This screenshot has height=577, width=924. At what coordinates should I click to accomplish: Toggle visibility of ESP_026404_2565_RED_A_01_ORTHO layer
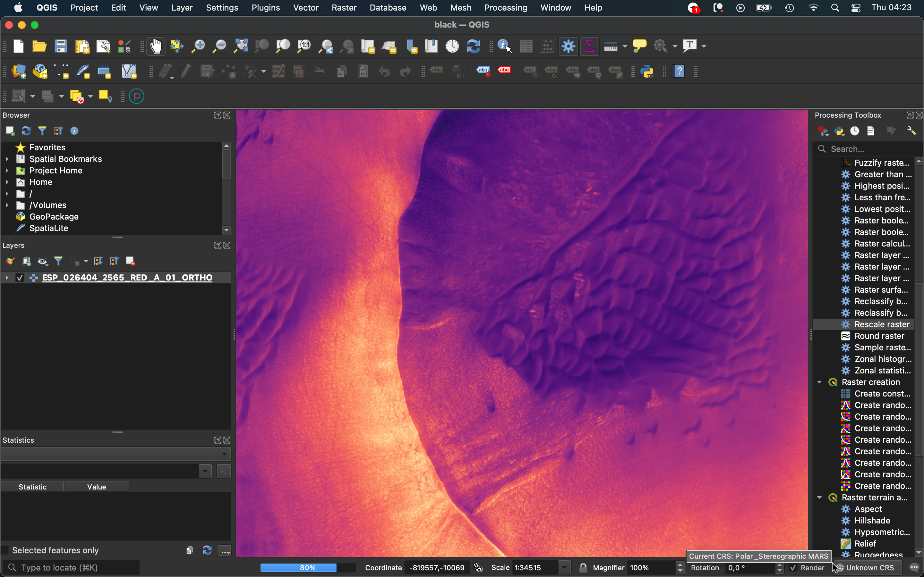click(x=20, y=278)
